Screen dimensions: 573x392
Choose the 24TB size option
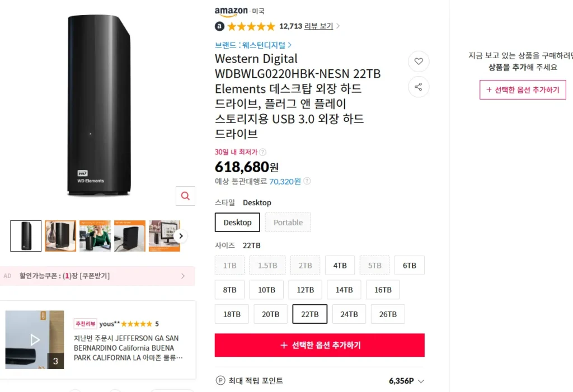tap(349, 314)
